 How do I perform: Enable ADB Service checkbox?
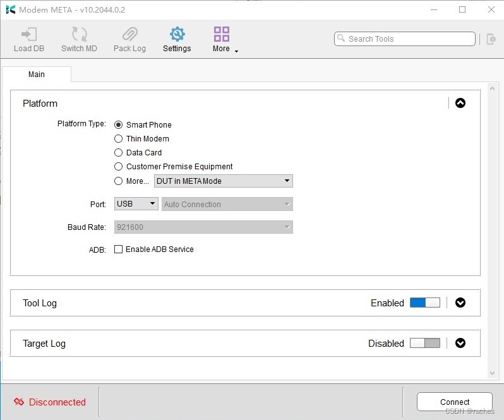118,249
